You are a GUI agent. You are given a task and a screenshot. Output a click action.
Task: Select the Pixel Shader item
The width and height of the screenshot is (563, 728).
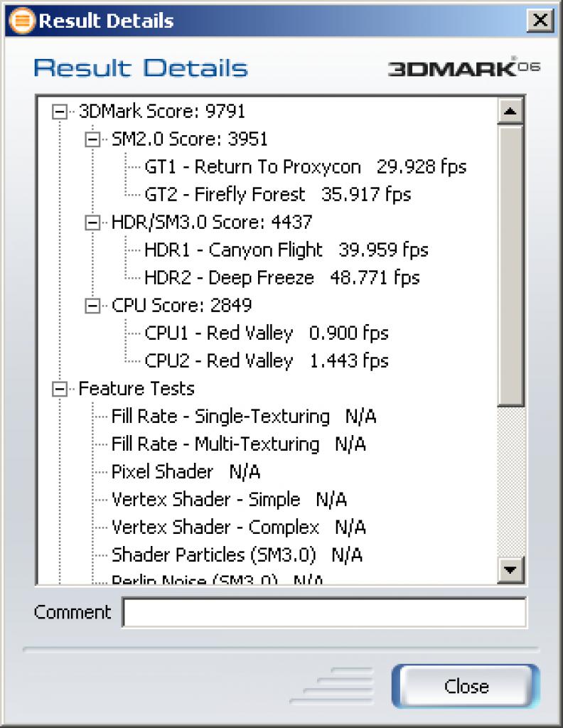point(186,472)
